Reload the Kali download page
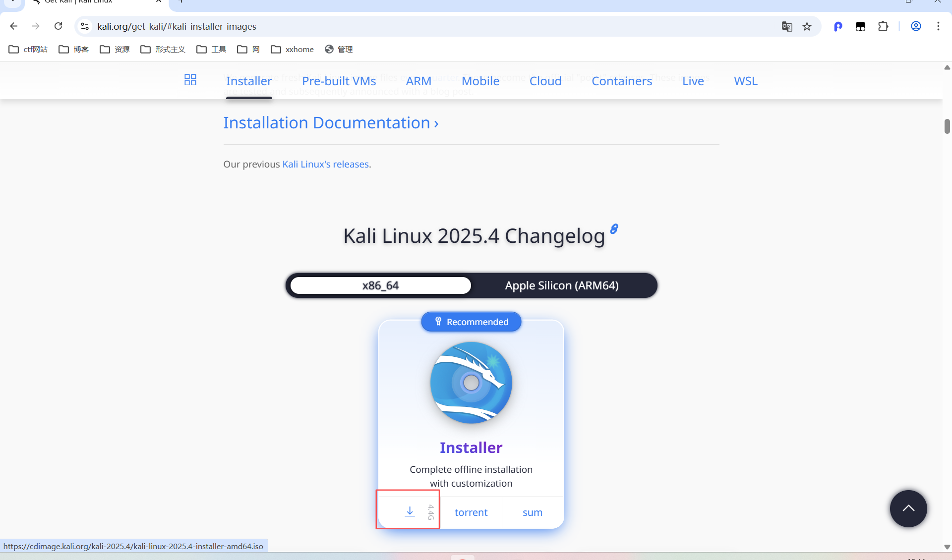The height and width of the screenshot is (560, 952). 58,26
